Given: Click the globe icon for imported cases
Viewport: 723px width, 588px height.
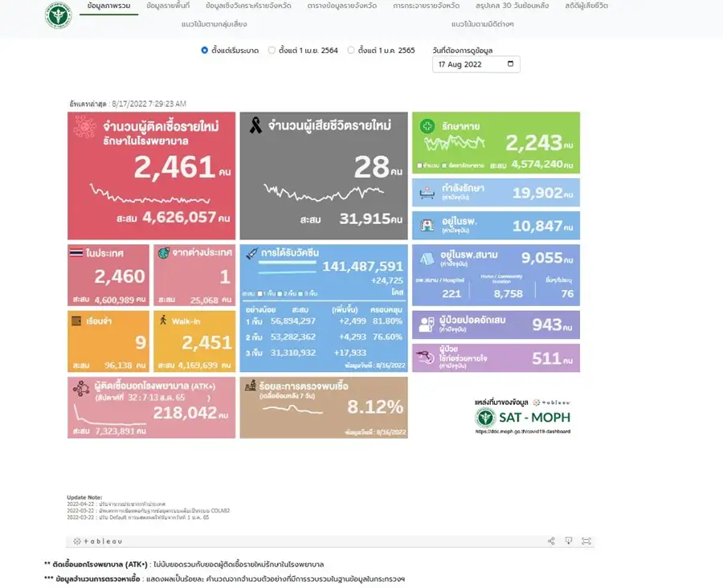Looking at the screenshot, I should [165, 253].
